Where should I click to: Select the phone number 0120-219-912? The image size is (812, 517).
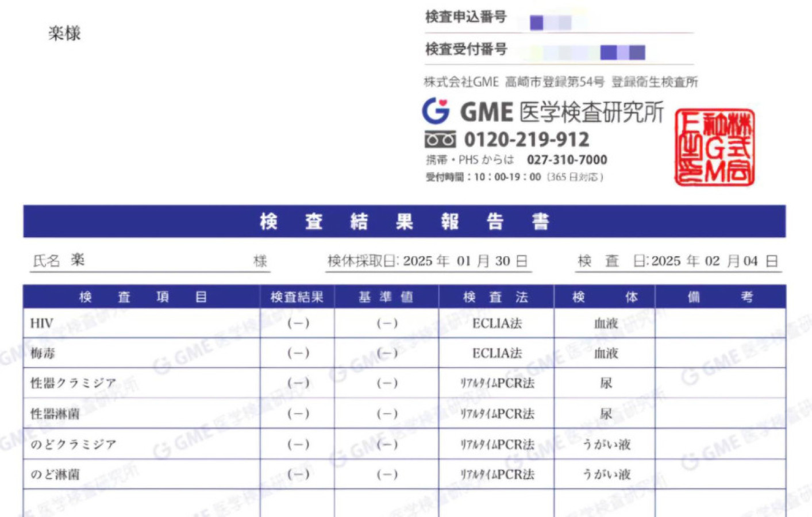(526, 140)
